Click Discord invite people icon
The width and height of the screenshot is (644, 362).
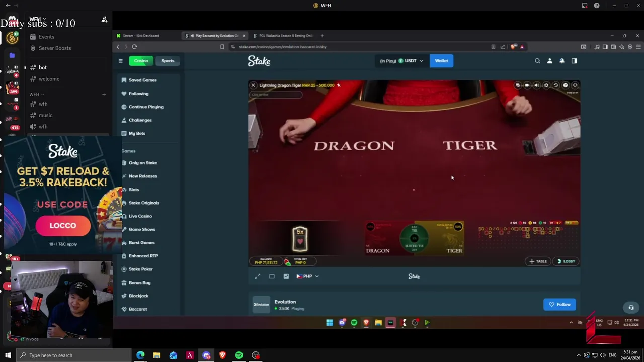(x=104, y=20)
